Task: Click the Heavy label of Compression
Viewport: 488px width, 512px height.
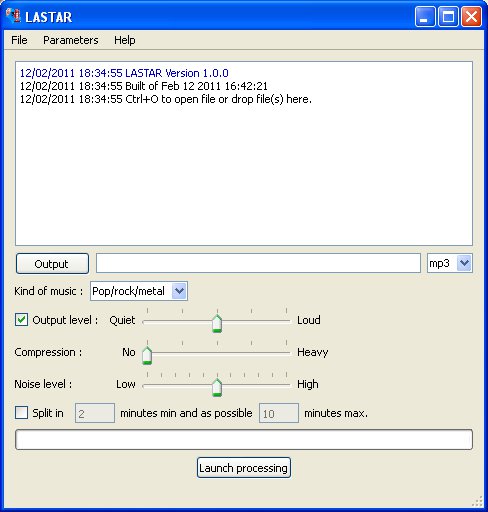Action: pos(313,352)
